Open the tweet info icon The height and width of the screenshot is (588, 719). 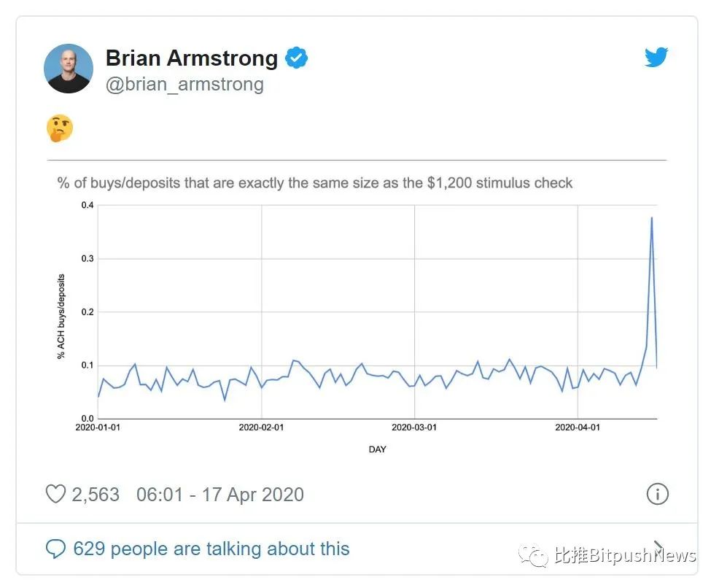[x=657, y=494]
